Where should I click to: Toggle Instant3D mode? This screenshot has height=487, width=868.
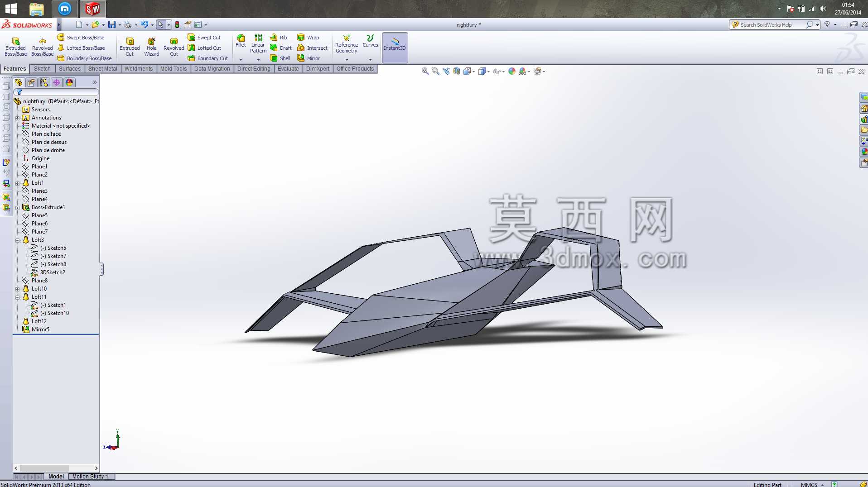395,47
